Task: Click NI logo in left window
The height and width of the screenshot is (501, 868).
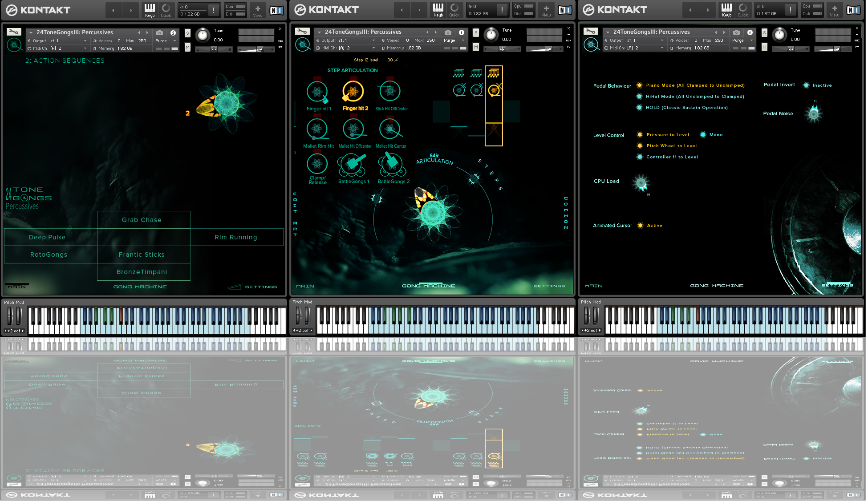Action: (x=276, y=10)
